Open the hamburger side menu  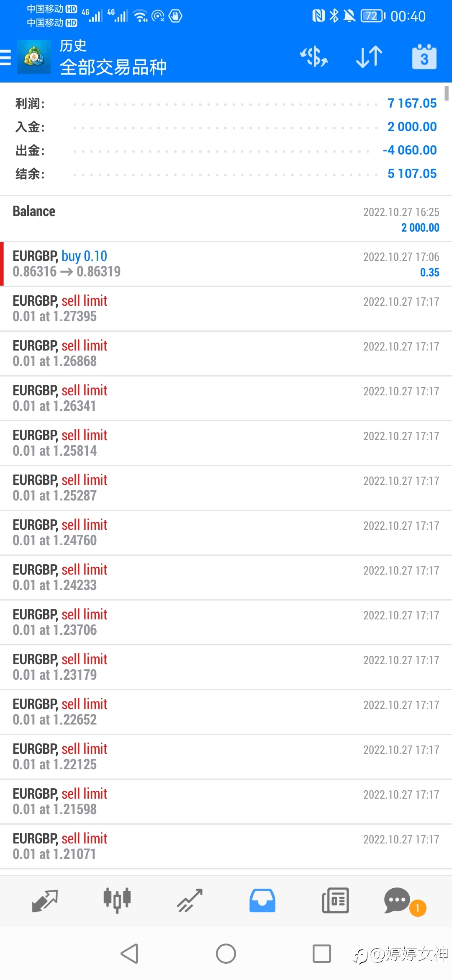(5, 57)
